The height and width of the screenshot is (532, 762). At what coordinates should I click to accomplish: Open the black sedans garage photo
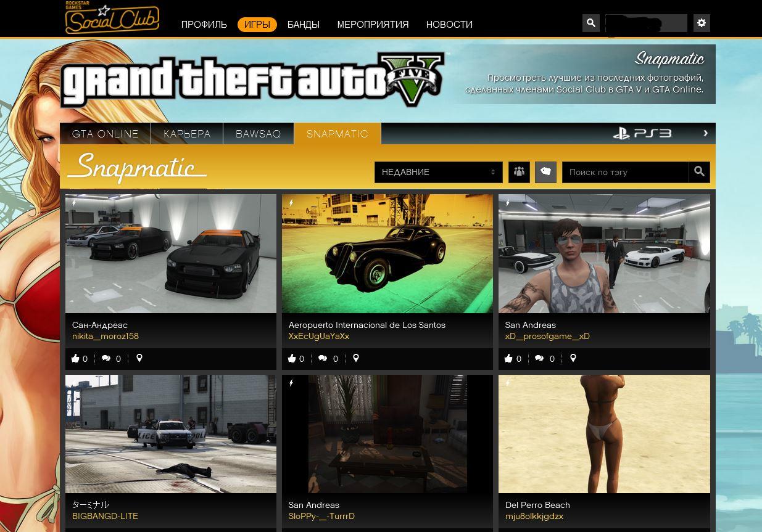coord(171,253)
